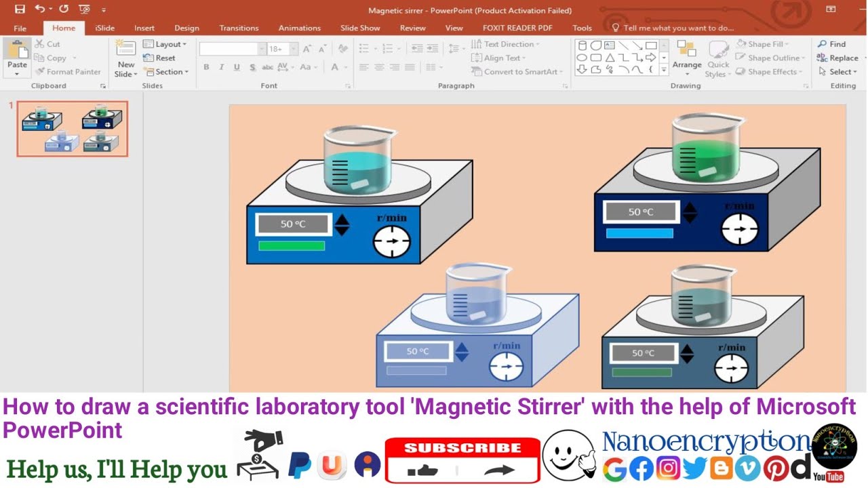
Task: Click the Font Color A button
Action: 334,67
